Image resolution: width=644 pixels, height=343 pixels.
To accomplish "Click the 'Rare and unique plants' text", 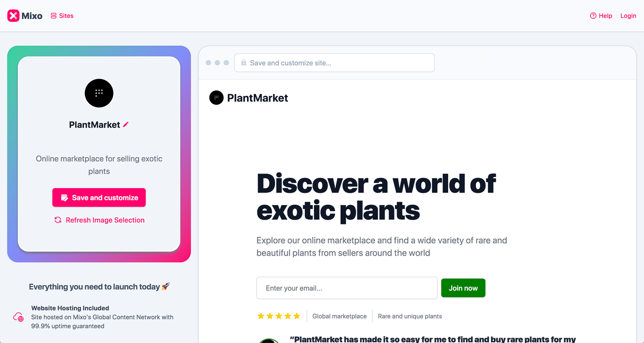I will (x=410, y=316).
